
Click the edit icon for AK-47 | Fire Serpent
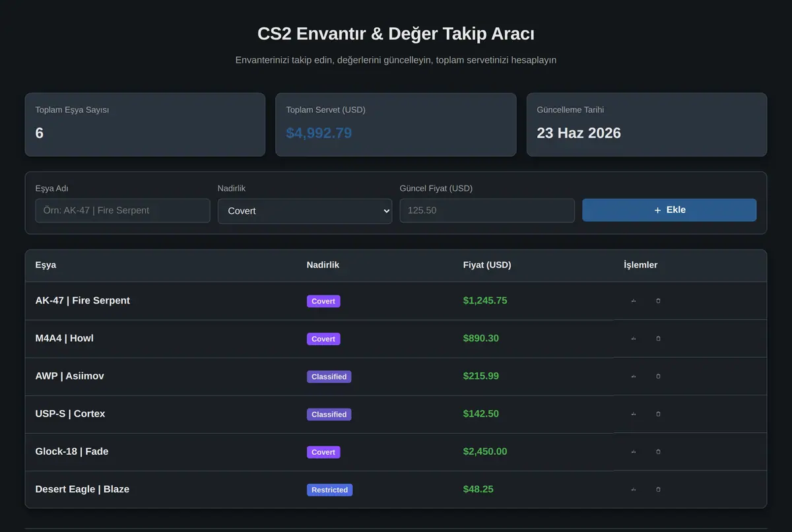(634, 301)
